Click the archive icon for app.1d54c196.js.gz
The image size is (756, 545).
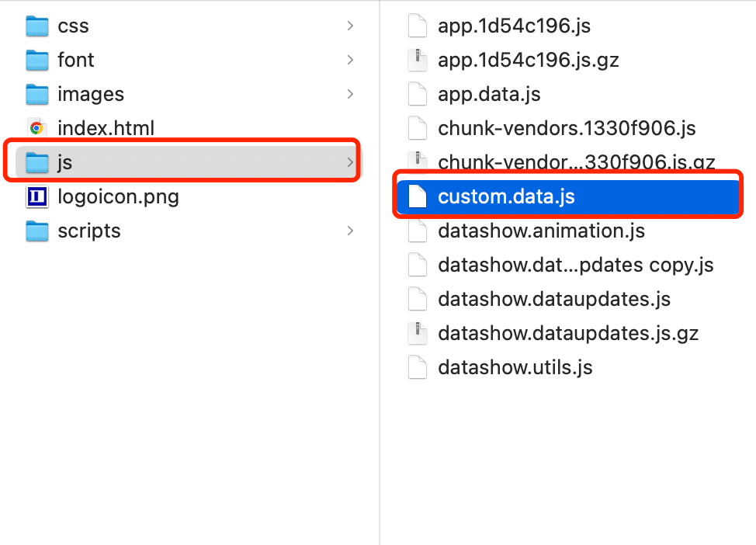418,61
